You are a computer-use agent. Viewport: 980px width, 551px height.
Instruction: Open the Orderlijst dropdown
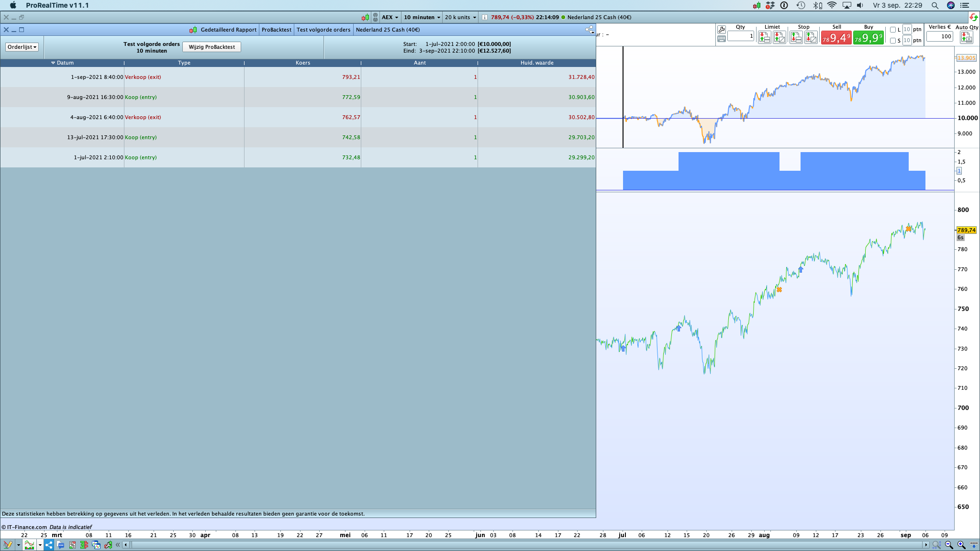tap(22, 47)
